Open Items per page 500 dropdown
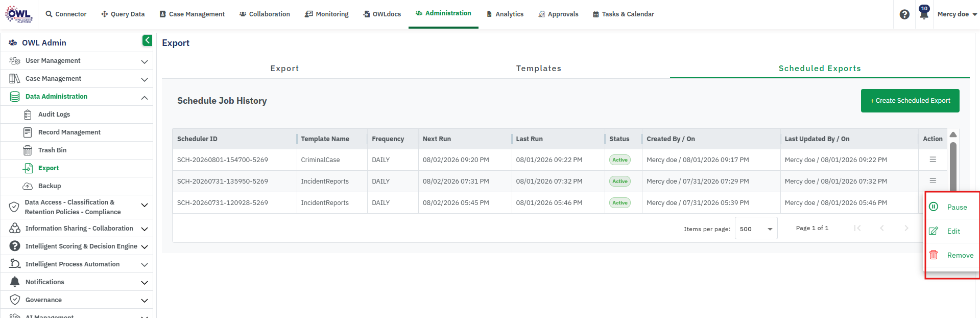The height and width of the screenshot is (318, 980). [x=756, y=229]
